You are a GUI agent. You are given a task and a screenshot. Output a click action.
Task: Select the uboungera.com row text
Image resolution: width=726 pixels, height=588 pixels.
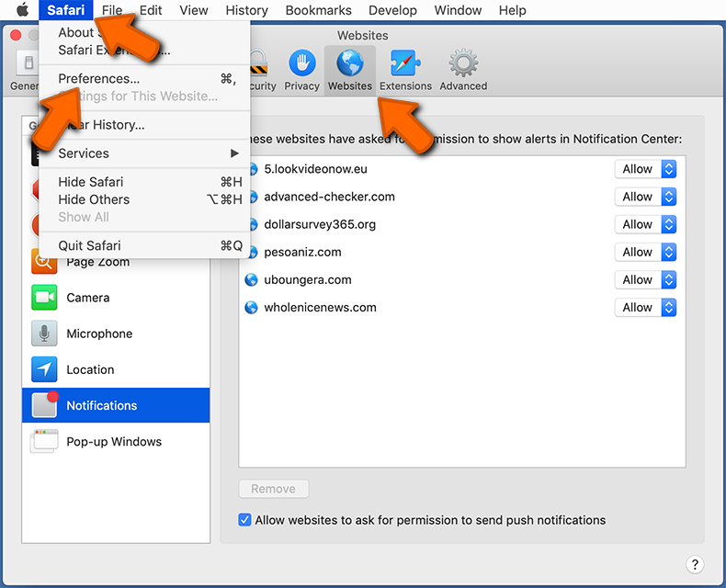[x=308, y=279]
